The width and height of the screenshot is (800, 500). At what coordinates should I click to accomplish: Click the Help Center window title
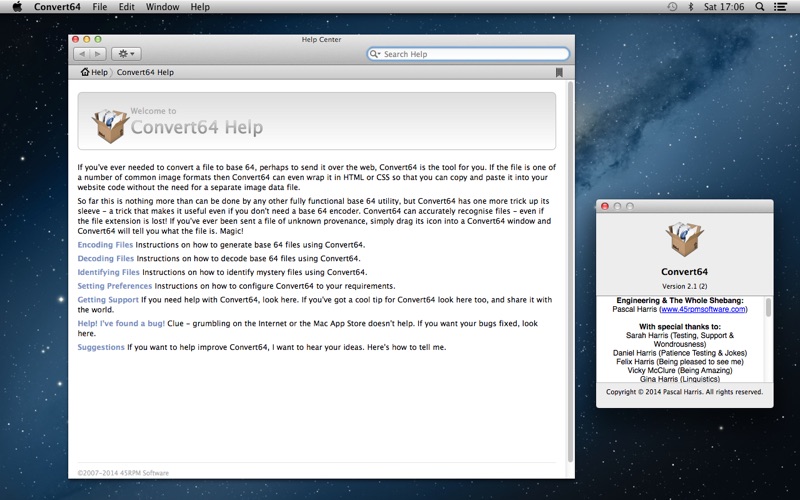click(x=321, y=39)
